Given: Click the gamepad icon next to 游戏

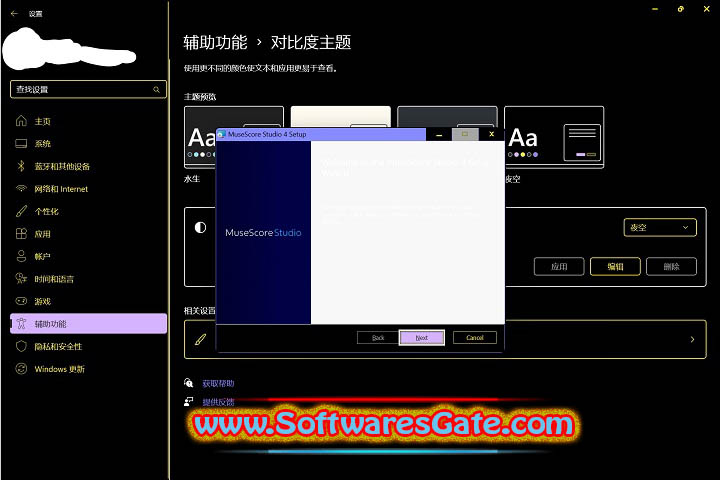Looking at the screenshot, I should (x=21, y=301).
